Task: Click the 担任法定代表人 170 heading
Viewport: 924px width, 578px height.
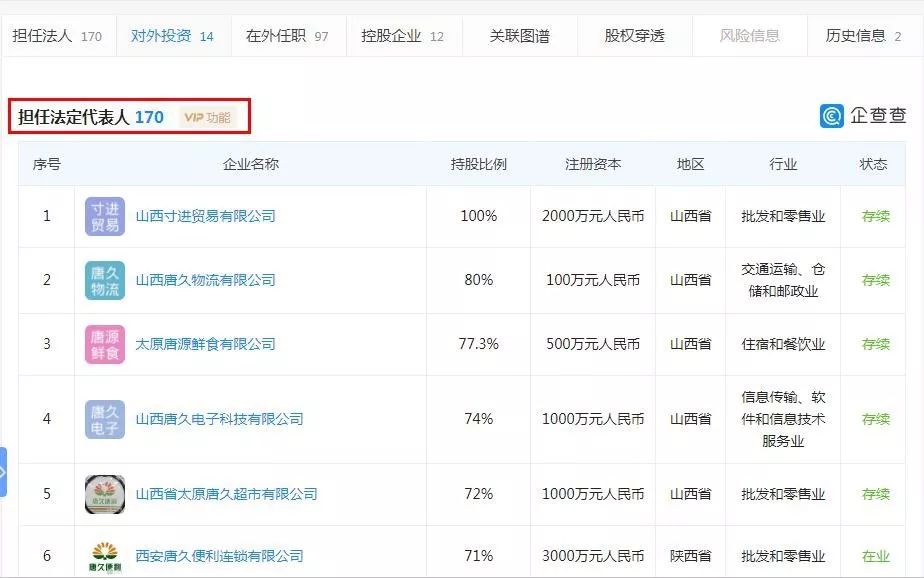Action: tap(90, 116)
